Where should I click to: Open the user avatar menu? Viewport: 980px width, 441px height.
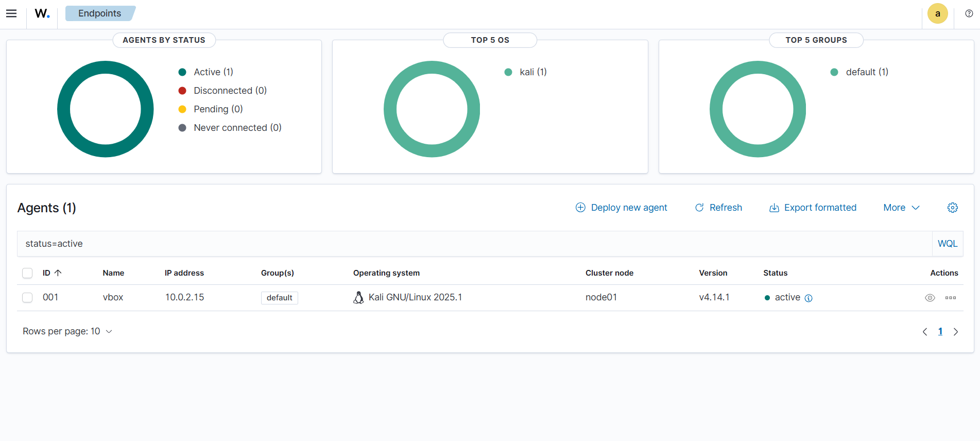(x=937, y=13)
